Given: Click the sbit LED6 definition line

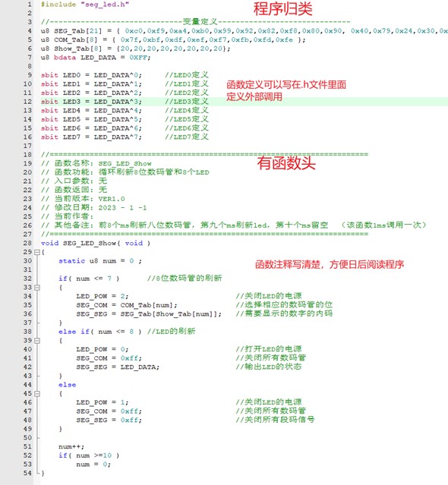Looking at the screenshot, I should 125,128.
